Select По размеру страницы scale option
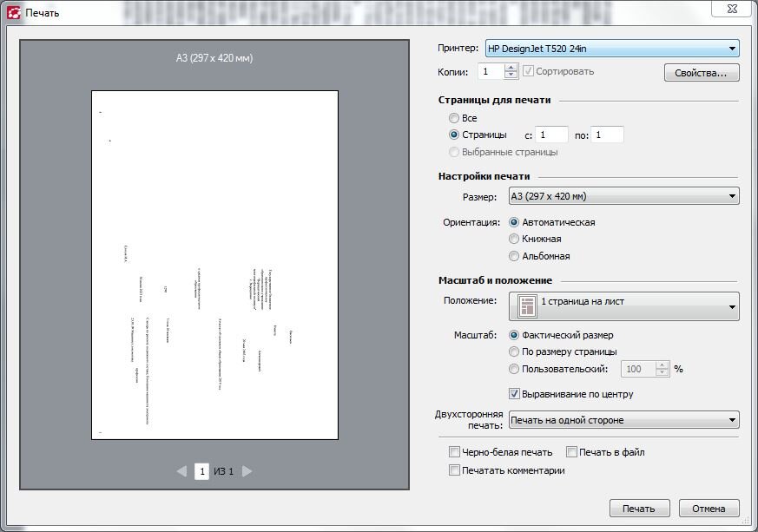 (x=514, y=351)
